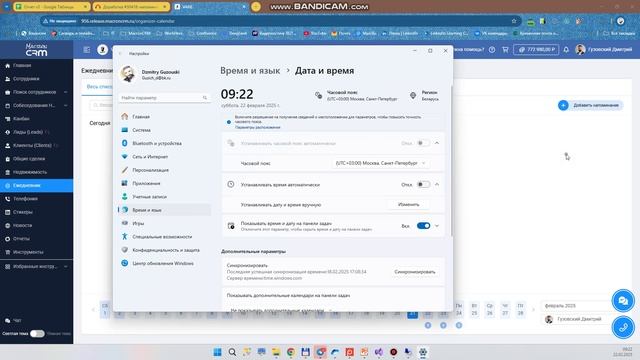
Task: Open Чат at CRM sidebar bottom
Action: (x=16, y=321)
